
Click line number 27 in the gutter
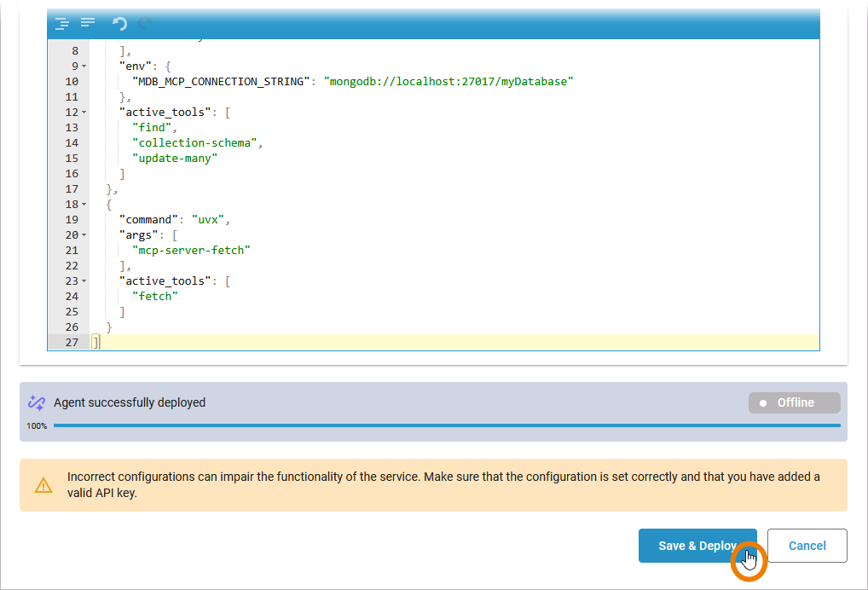(72, 343)
